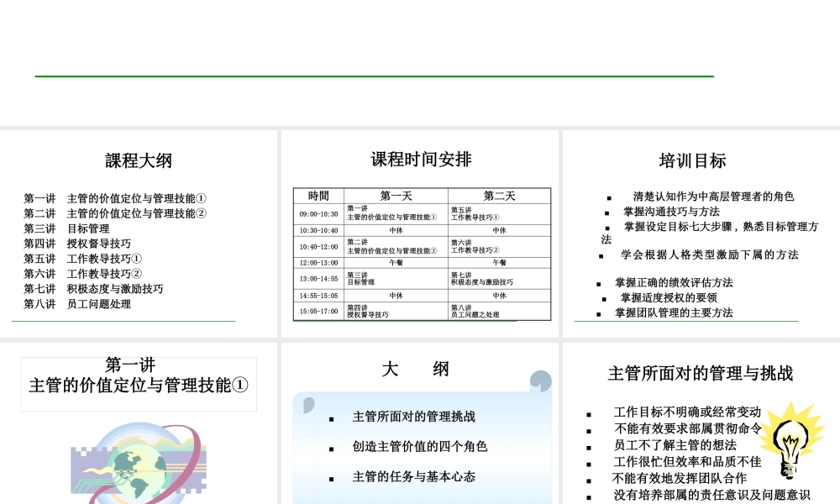This screenshot has height=504, width=840.
Task: Click outline row 第三讲 目标管理
Action: tap(66, 228)
